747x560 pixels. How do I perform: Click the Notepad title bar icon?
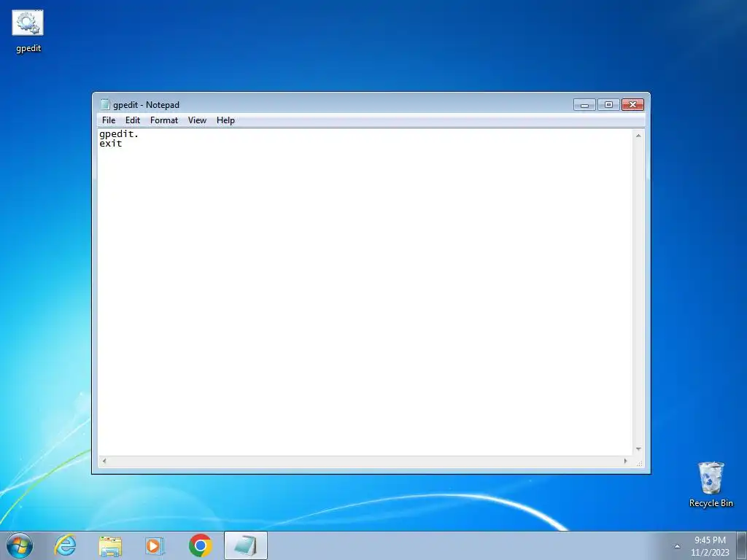[x=105, y=104]
